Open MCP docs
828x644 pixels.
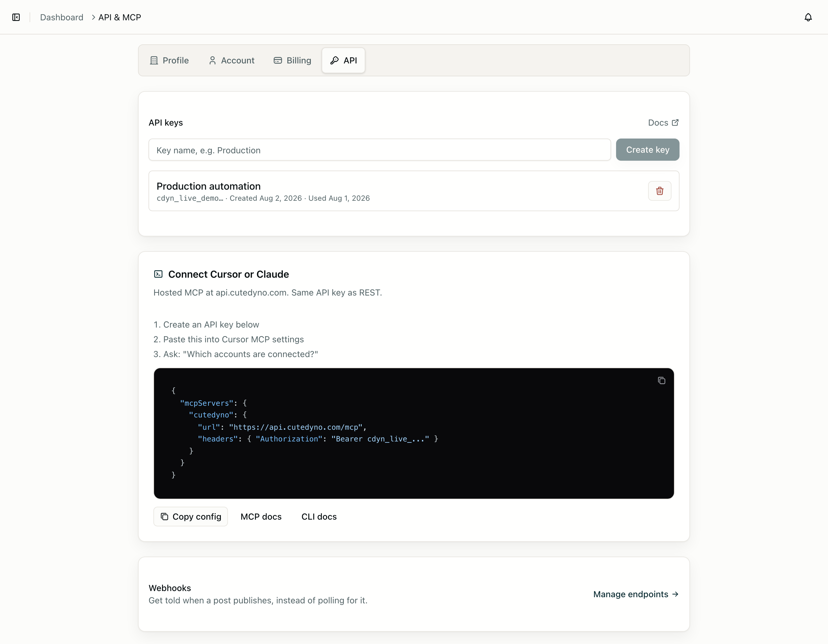point(261,517)
